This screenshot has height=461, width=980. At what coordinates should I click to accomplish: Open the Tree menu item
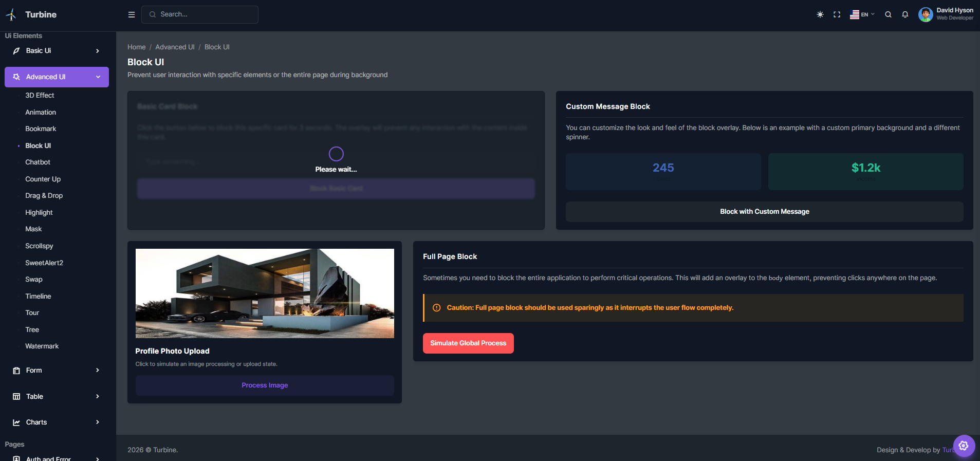tap(32, 330)
